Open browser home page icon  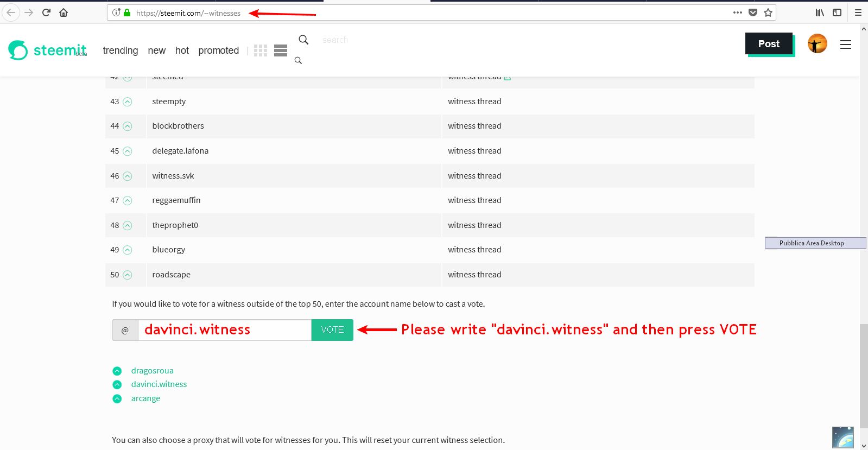[x=64, y=12]
